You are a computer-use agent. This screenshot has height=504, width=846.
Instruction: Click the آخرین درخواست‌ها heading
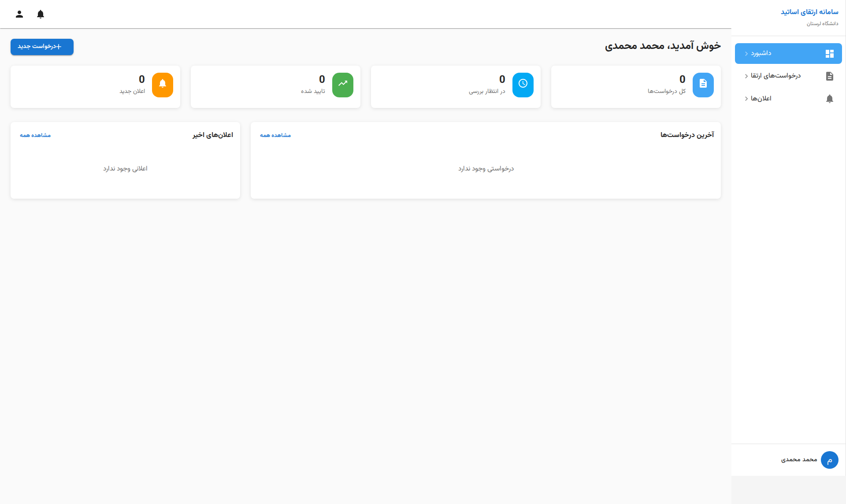687,135
